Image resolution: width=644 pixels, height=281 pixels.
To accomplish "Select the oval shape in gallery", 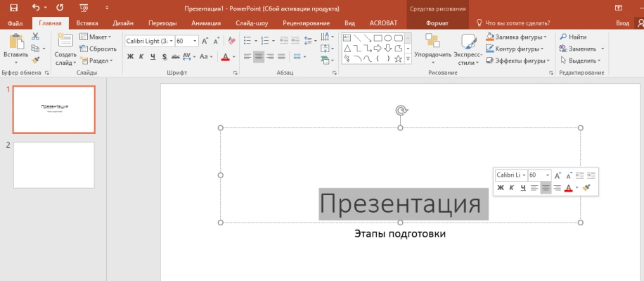I will 387,38.
